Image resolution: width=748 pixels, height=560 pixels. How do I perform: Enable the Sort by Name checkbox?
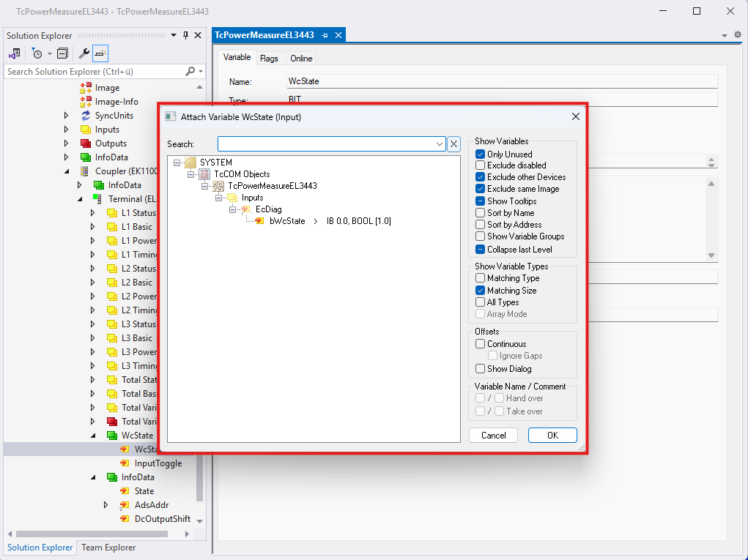(481, 213)
